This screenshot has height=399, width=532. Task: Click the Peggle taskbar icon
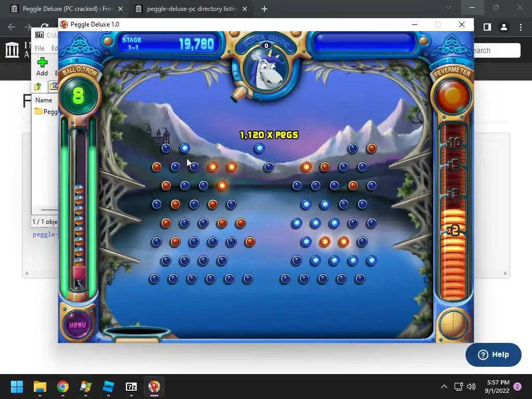(154, 387)
